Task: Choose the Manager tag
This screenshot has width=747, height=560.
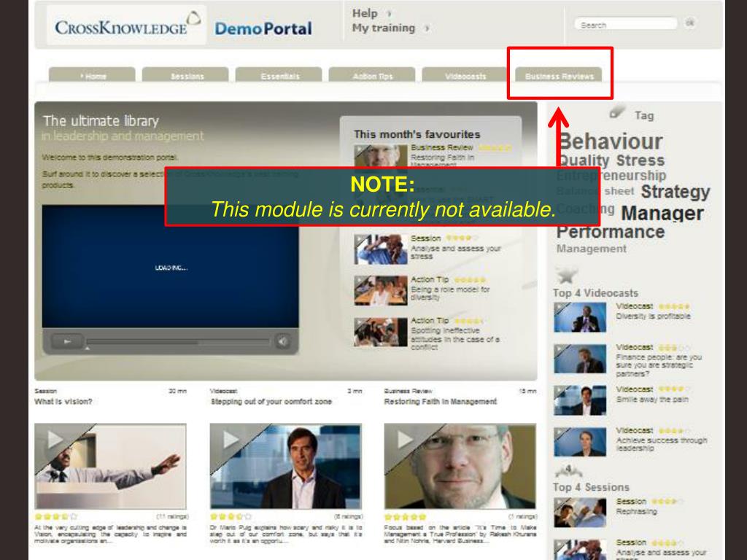Action: (662, 213)
